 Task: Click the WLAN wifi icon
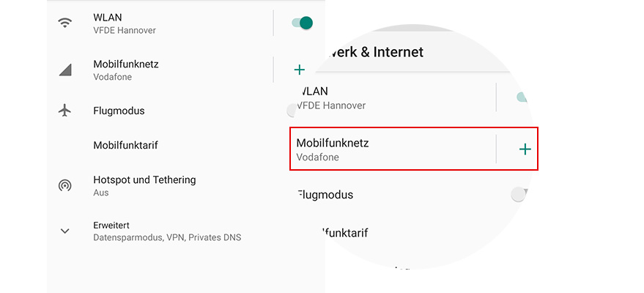pos(65,23)
